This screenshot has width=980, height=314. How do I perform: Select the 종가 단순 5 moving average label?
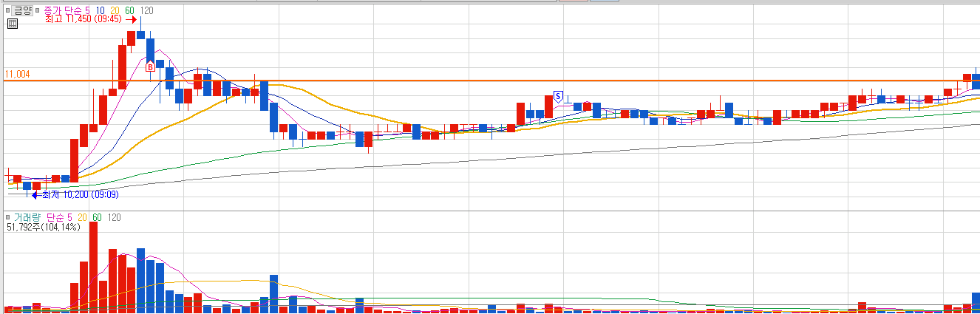[67, 10]
